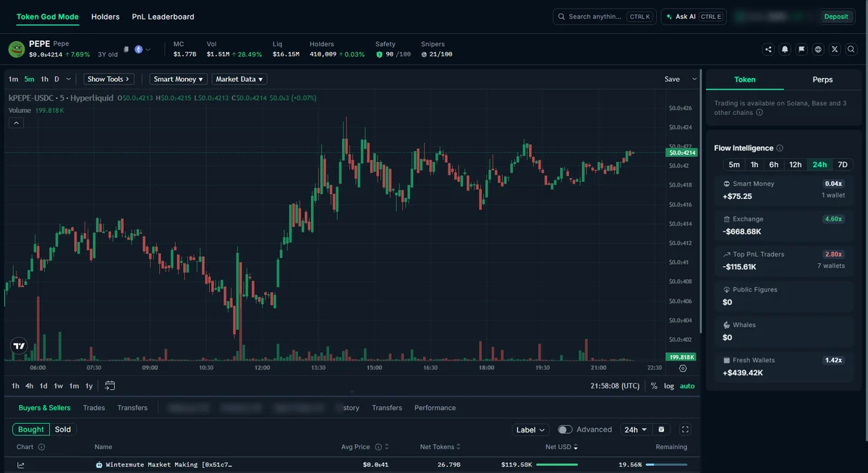868x473 pixels.
Task: Expand Show Tools panel
Action: (x=109, y=79)
